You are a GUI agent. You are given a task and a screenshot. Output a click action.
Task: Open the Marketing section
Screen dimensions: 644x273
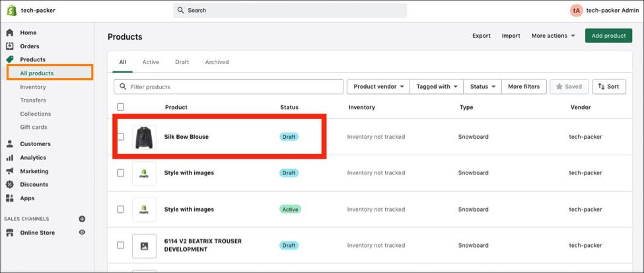(34, 171)
